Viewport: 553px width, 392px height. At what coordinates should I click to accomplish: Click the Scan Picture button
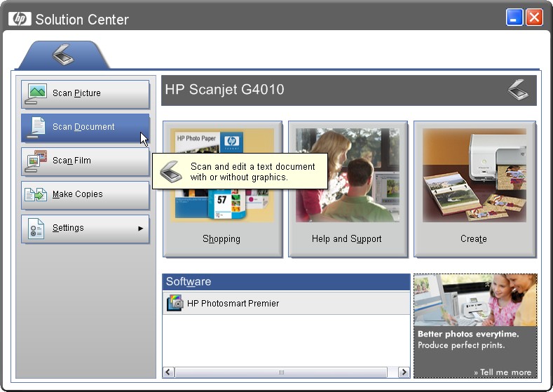click(x=85, y=94)
